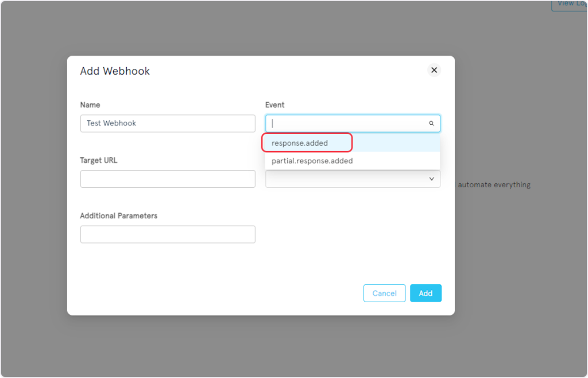
Task: Click the Additional Parameters label
Action: (x=119, y=216)
